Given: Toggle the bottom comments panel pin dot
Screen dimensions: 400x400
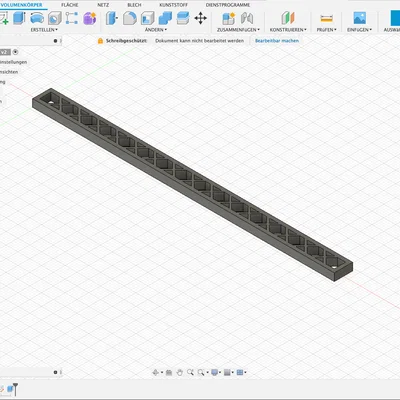Looking at the screenshot, I should pos(55,372).
